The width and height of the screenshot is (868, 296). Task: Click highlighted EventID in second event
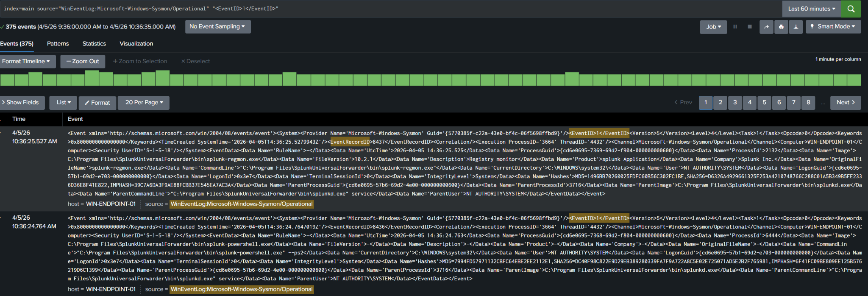pyautogui.click(x=599, y=218)
